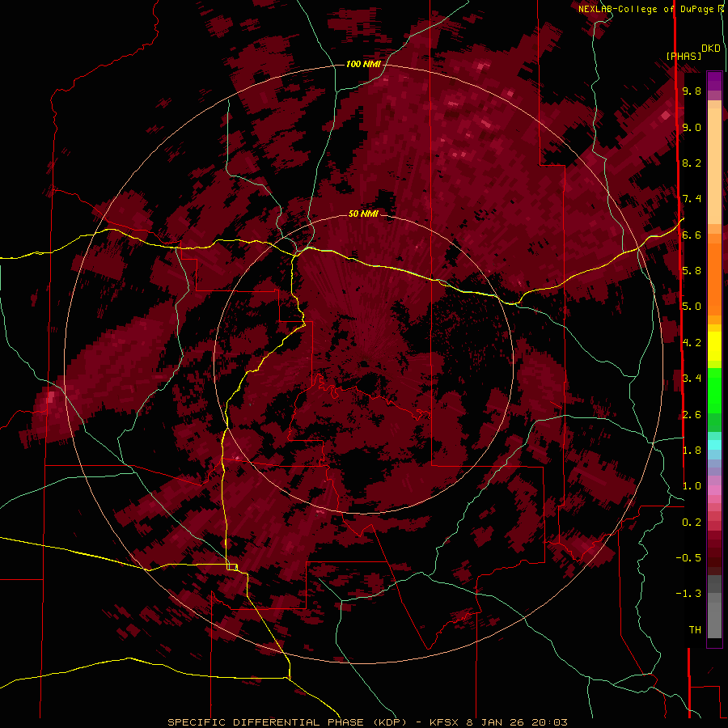
Task: Click the 2.6 value on the color scale
Action: coord(692,415)
